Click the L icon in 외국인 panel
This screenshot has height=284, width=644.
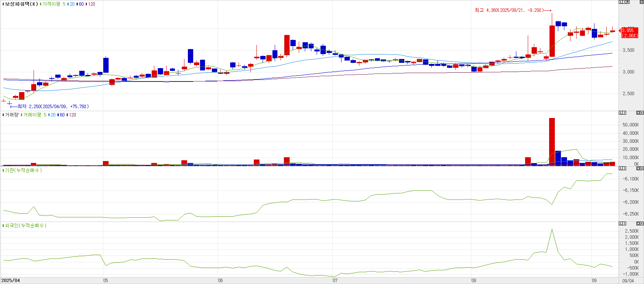(621, 223)
